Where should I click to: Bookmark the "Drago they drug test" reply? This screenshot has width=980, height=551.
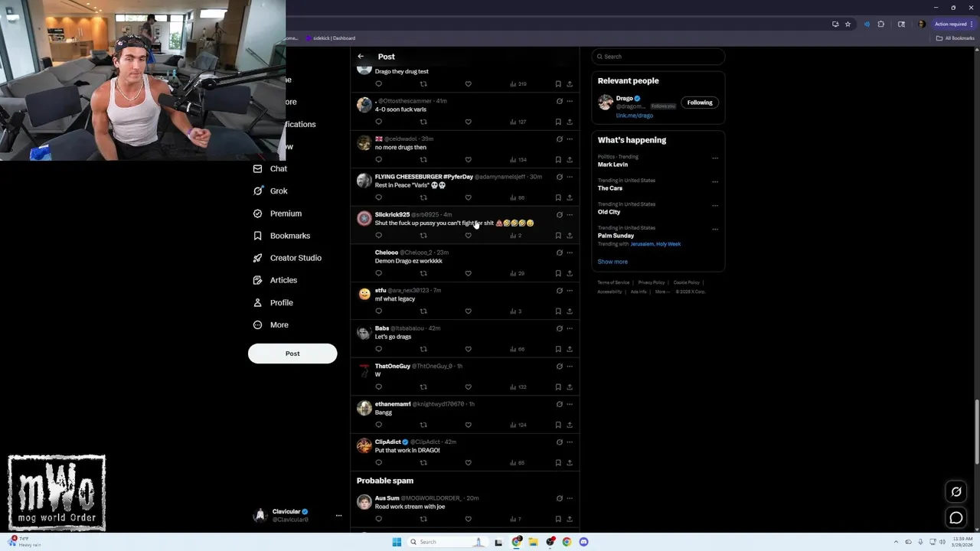click(x=558, y=84)
